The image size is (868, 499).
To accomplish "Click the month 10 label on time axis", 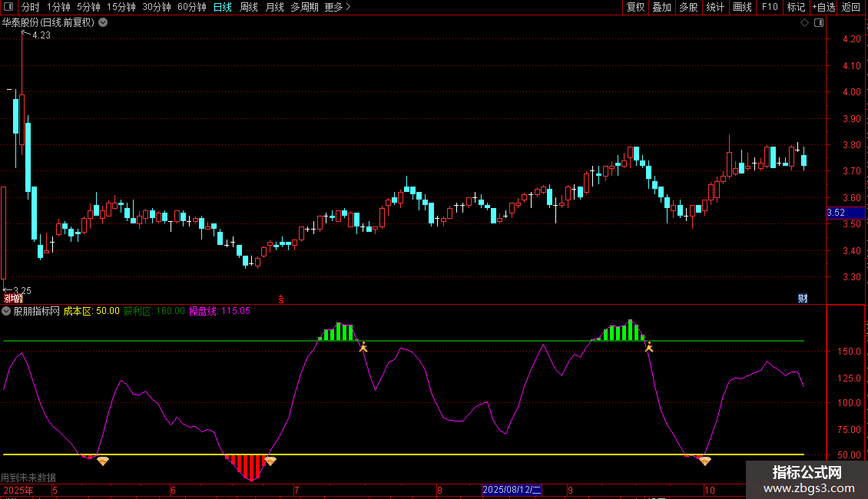I will [x=709, y=490].
